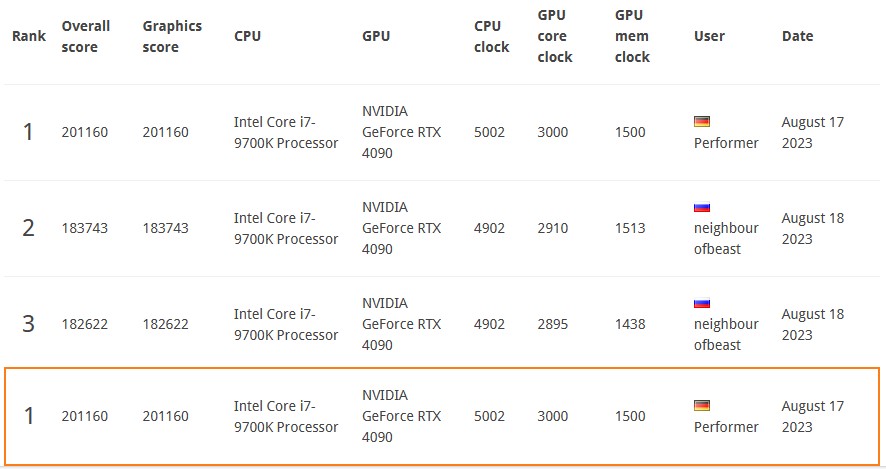The height and width of the screenshot is (469, 886).
Task: Open Performer user profile in top row
Action: point(726,143)
